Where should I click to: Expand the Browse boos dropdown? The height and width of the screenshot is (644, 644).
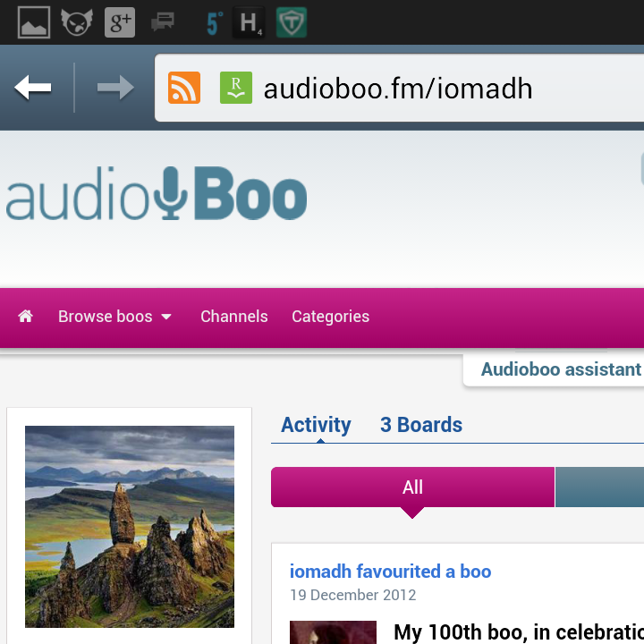(x=114, y=317)
